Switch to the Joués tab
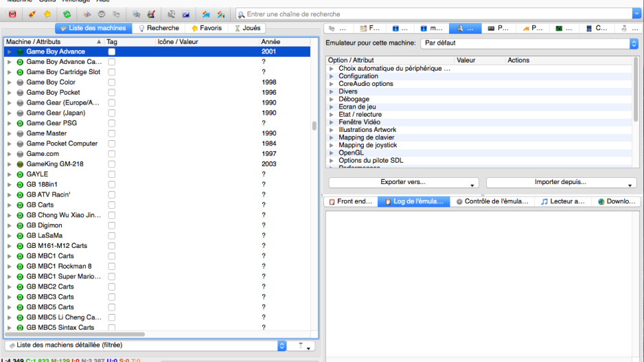The width and height of the screenshot is (644, 362). (247, 28)
